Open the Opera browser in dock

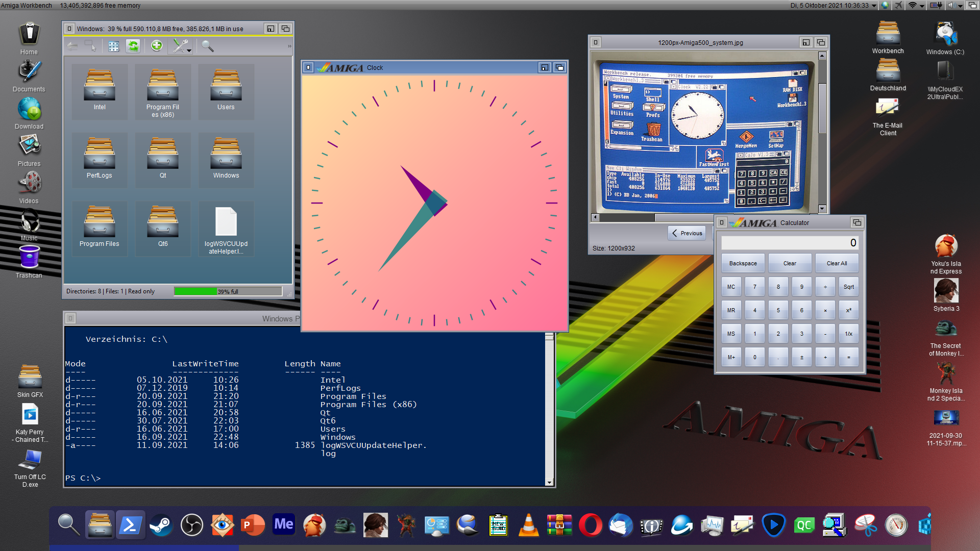pos(590,525)
